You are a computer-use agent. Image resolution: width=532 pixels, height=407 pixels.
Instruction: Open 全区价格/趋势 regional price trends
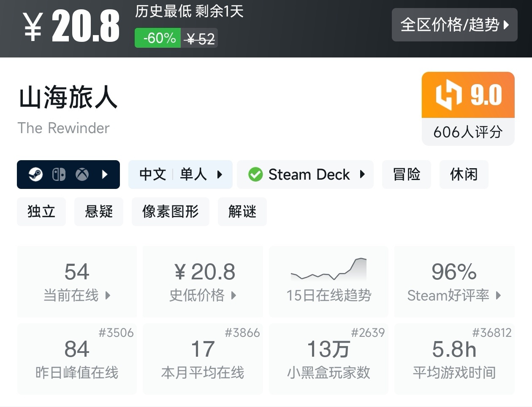454,25
